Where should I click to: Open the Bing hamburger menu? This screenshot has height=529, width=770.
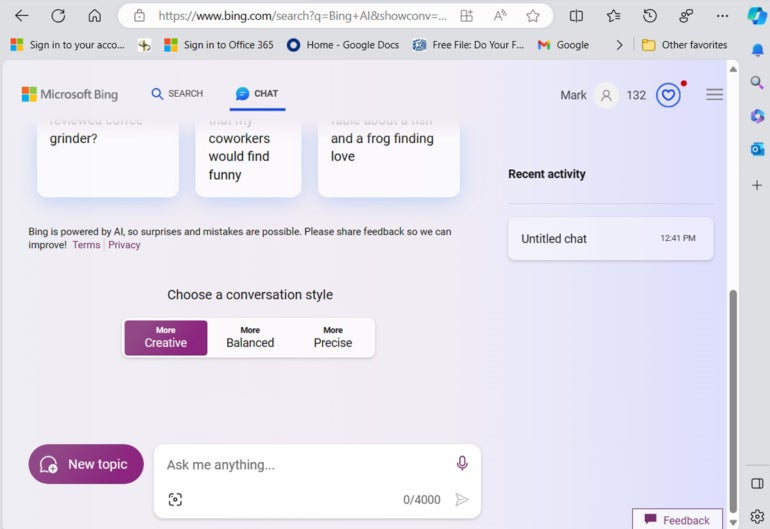pos(714,95)
